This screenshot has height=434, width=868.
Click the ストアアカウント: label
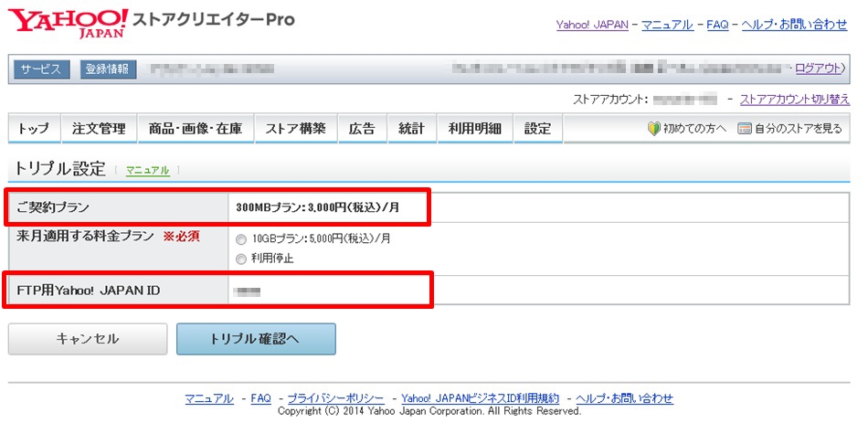click(x=610, y=100)
